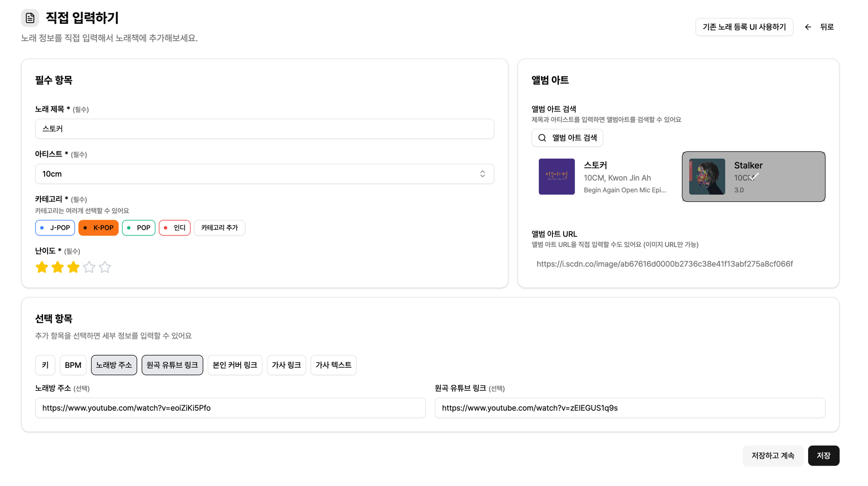Toggle the K-POP category chip
The image size is (868, 486).
(99, 228)
